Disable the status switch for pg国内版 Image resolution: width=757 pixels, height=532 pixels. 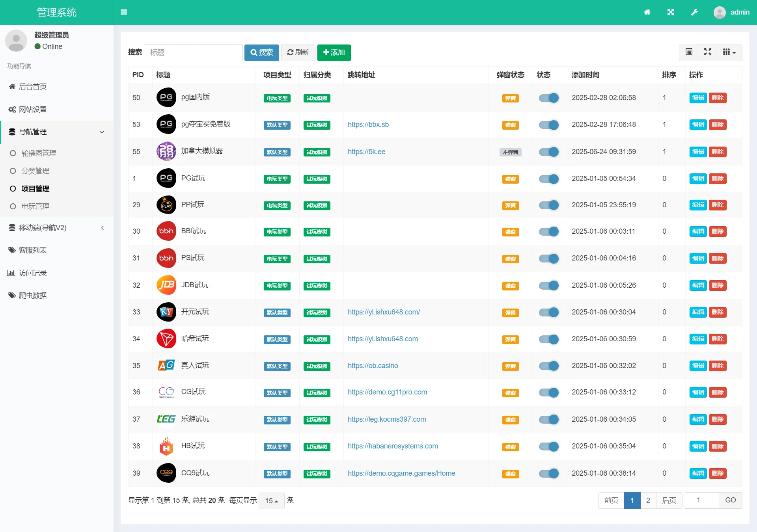tap(549, 98)
